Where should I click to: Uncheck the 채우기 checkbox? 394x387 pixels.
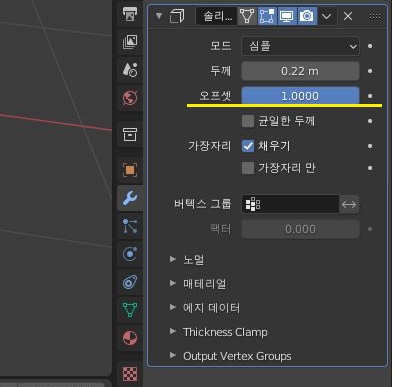pos(248,146)
